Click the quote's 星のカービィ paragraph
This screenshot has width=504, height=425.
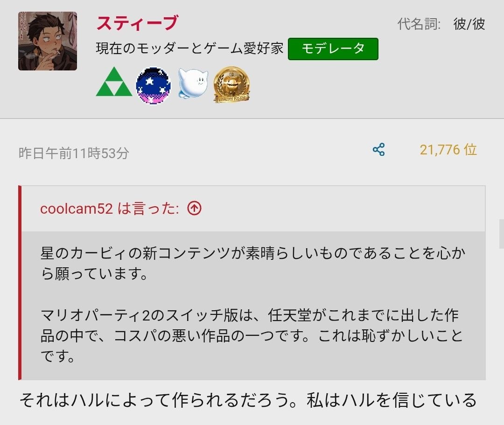253,263
